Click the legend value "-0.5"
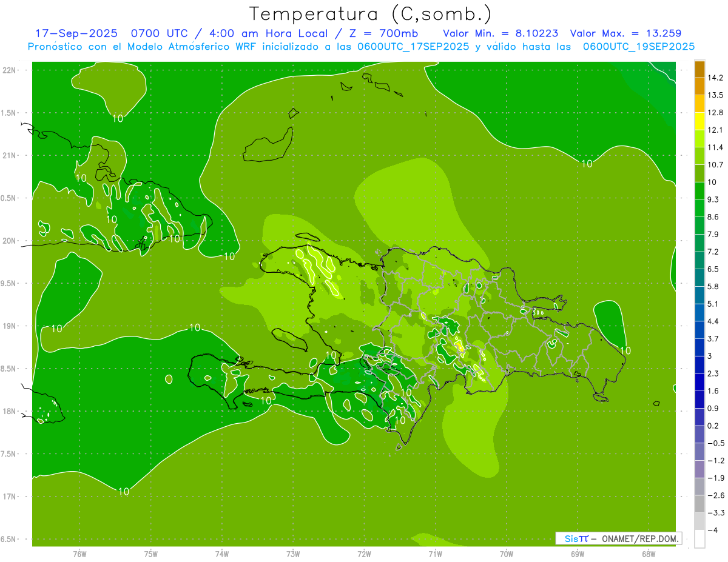The image size is (728, 562). pyautogui.click(x=716, y=443)
